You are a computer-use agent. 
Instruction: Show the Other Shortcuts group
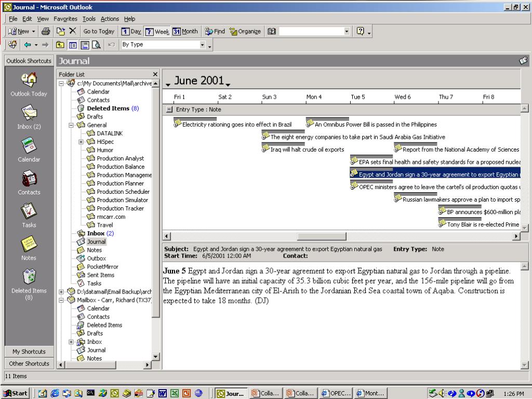pyautogui.click(x=29, y=364)
